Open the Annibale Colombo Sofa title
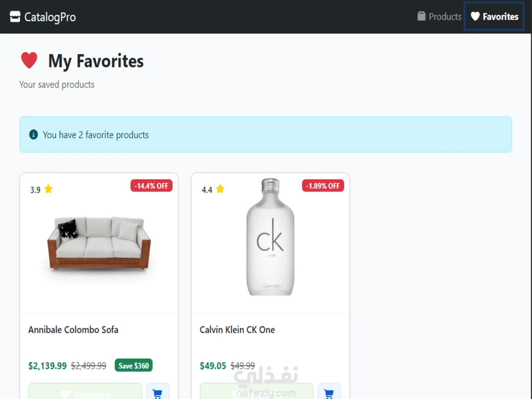Viewport: 532px width, 399px height. tap(73, 330)
